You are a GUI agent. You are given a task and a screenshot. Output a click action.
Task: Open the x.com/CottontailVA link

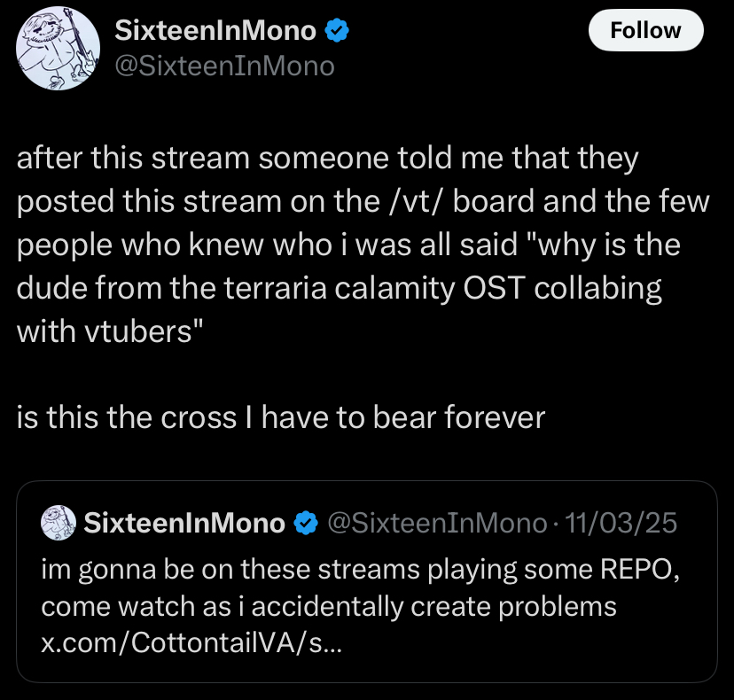click(190, 642)
